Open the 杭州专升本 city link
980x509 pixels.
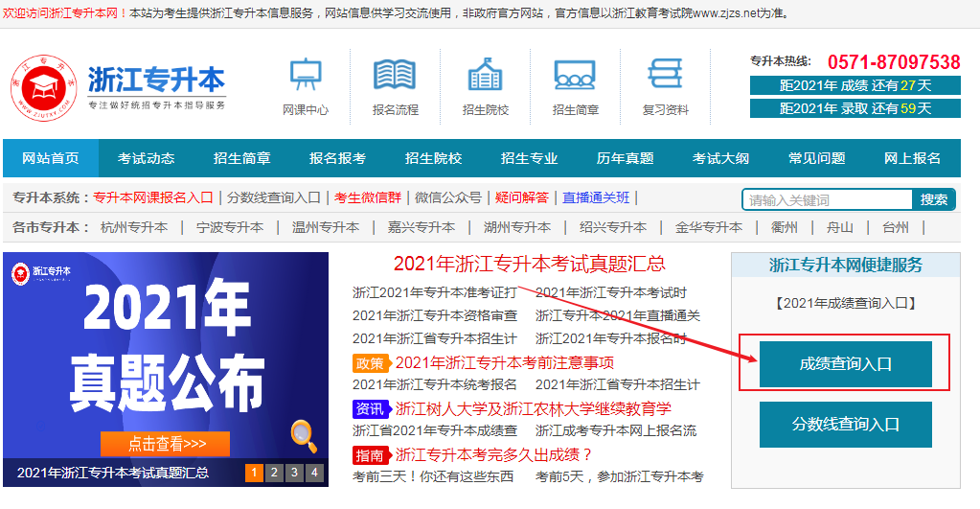point(134,227)
